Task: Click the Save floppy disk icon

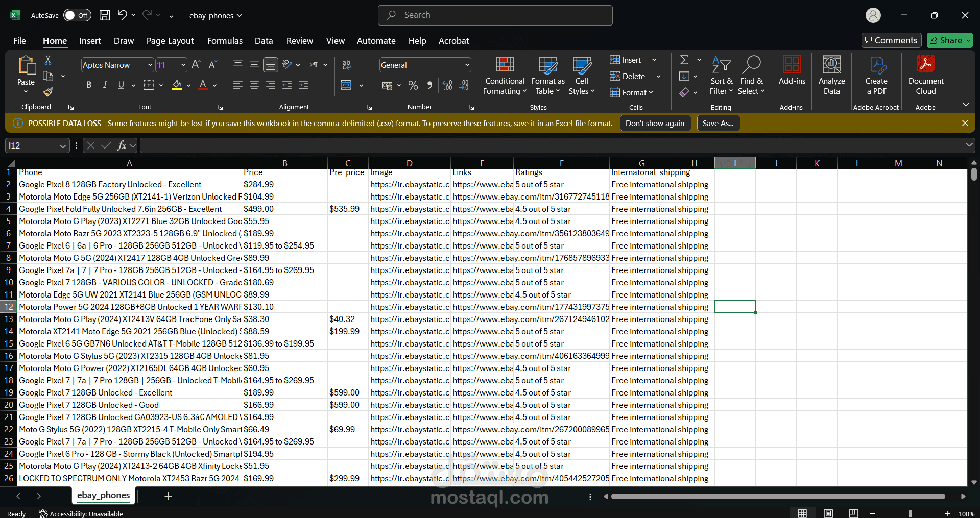Action: point(105,15)
